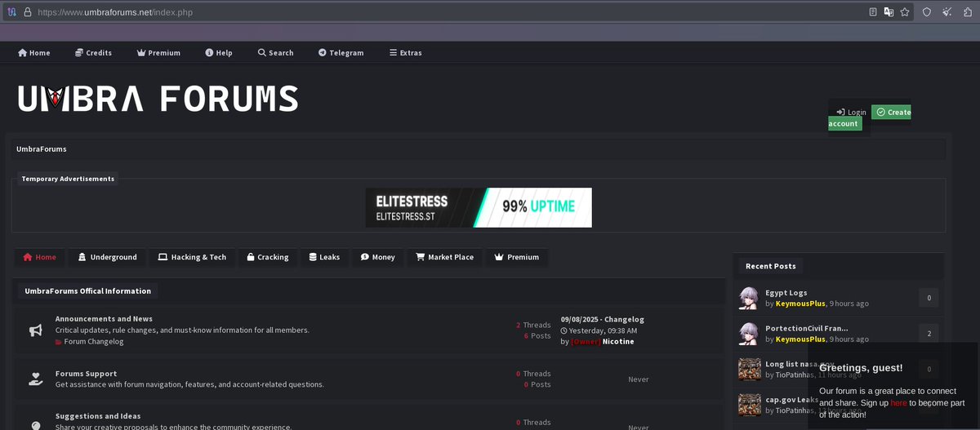The image size is (980, 430).
Task: Open the ELITESTRESS advertisement banner
Action: point(479,207)
